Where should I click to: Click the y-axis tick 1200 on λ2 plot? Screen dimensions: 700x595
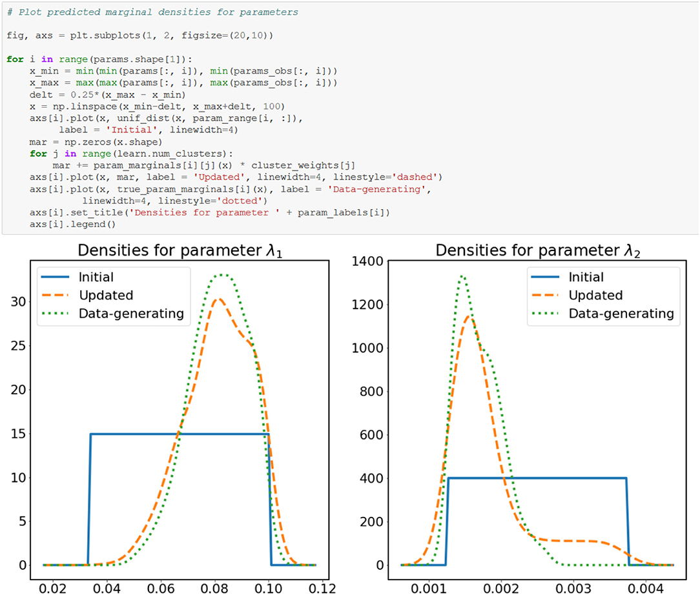pos(367,305)
